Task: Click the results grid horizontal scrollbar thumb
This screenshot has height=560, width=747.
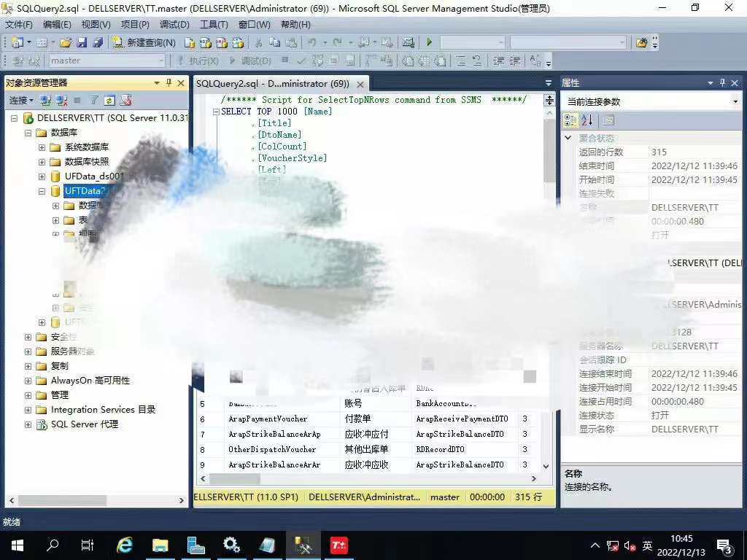Action: 234,478
